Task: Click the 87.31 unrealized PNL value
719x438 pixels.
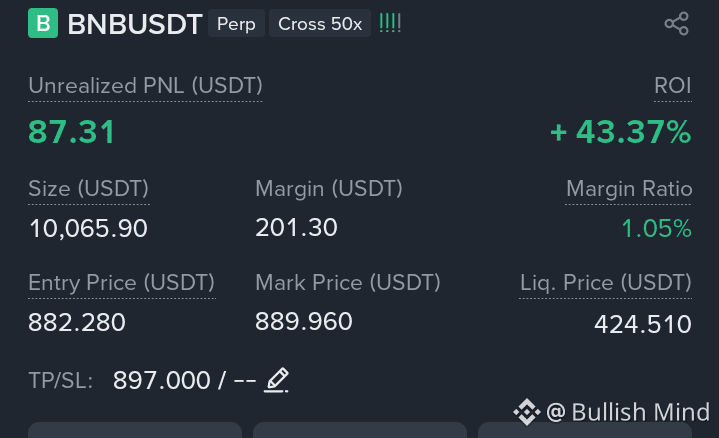Action: point(72,132)
